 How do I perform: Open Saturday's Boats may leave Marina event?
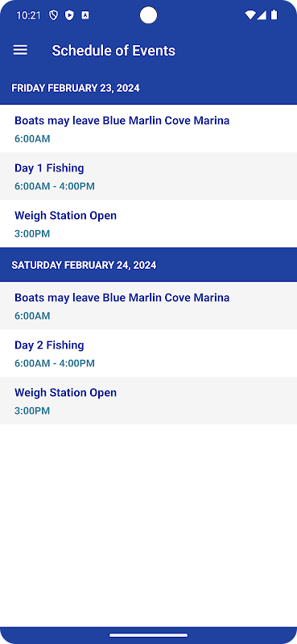pyautogui.click(x=148, y=306)
